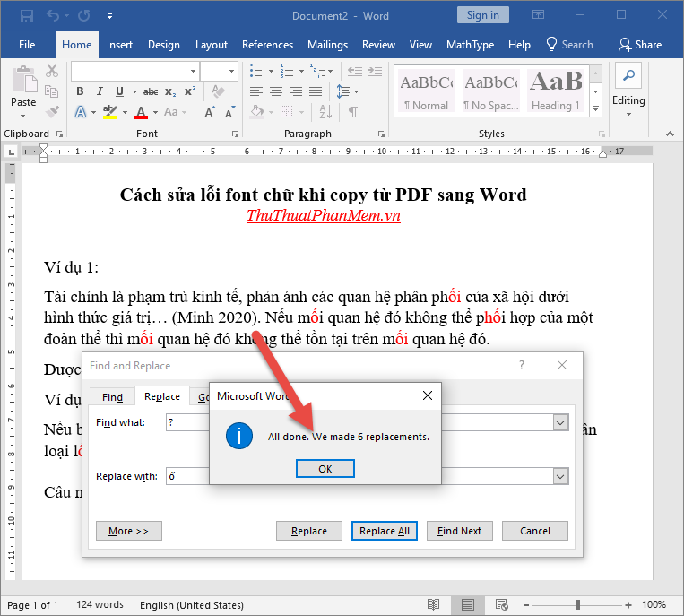Click the Paste clipboard icon
The image size is (684, 616).
pyautogui.click(x=24, y=80)
